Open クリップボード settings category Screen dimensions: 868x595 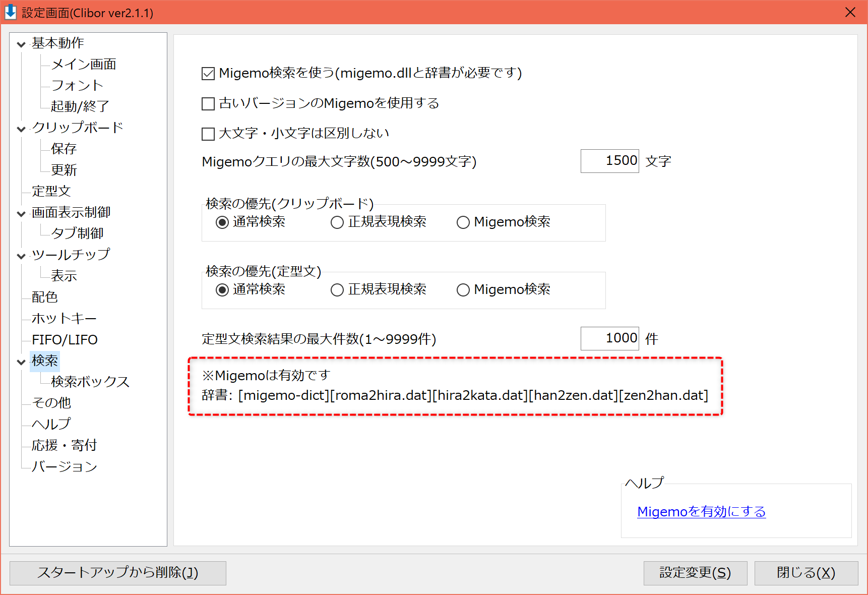pyautogui.click(x=78, y=128)
